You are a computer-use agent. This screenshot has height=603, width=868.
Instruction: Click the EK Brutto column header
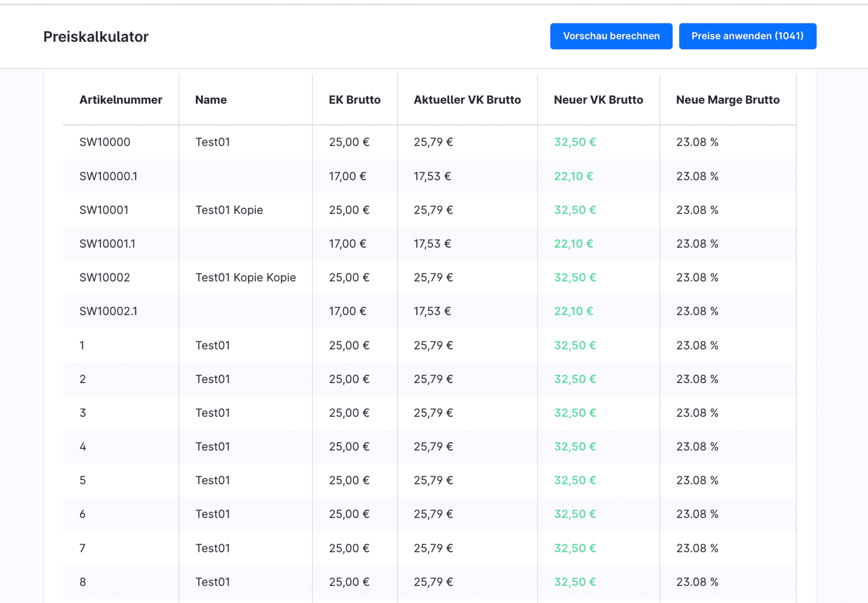coord(355,99)
